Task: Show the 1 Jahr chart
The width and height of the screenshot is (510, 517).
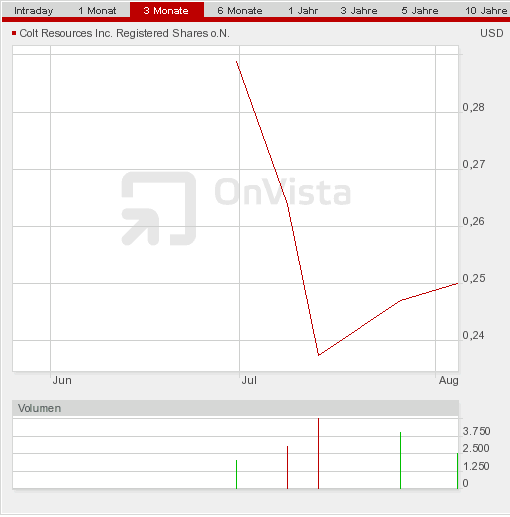Action: pos(303,11)
